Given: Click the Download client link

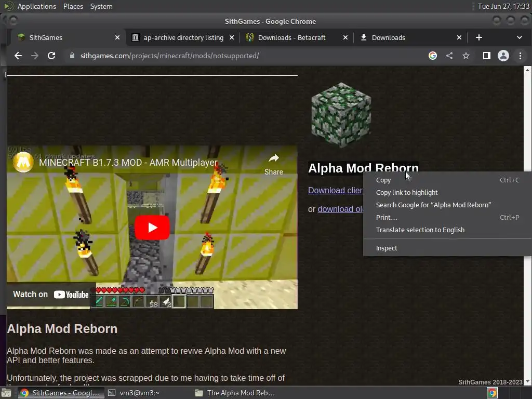Looking at the screenshot, I should click(x=335, y=190).
